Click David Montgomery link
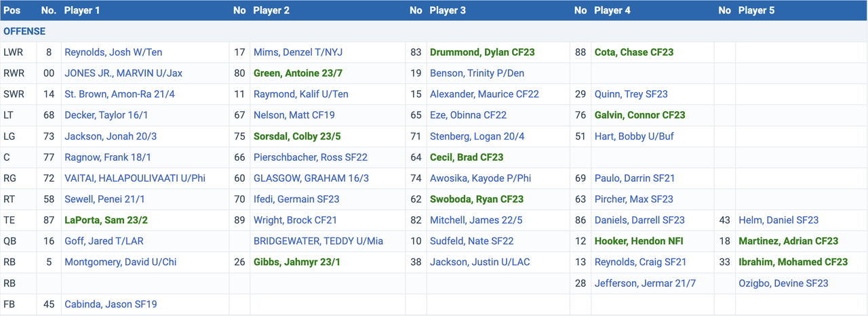This screenshot has width=868, height=316. [120, 262]
